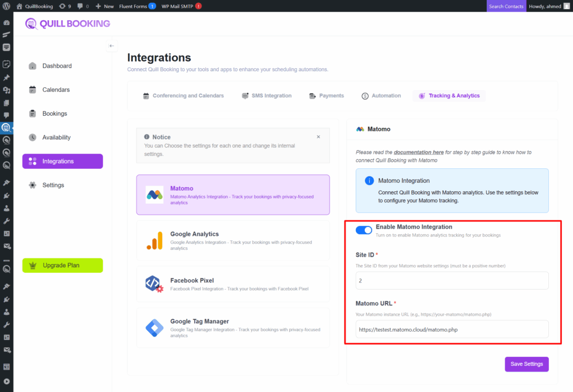The height and width of the screenshot is (392, 573).
Task: Click the Site ID input field
Action: tap(452, 281)
